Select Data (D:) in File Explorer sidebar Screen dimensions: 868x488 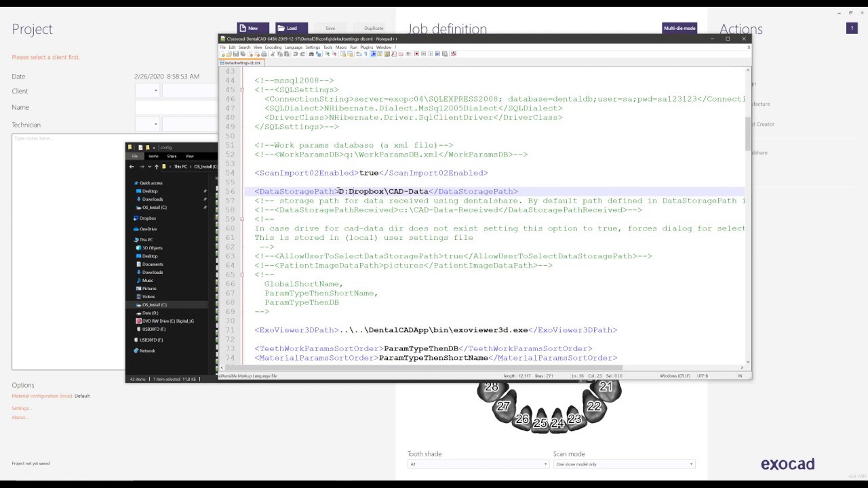click(x=150, y=313)
